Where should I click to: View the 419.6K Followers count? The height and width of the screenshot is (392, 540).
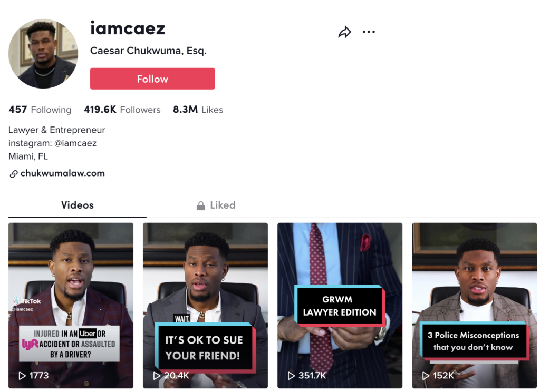(122, 110)
